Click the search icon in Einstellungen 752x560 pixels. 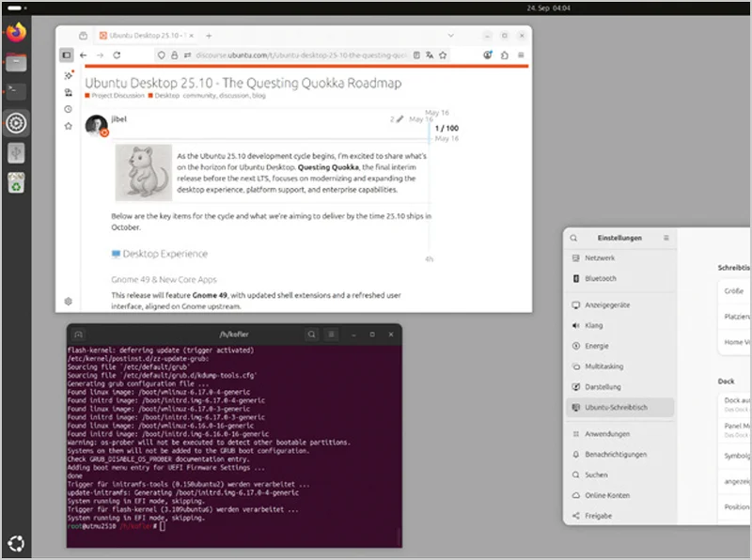pyautogui.click(x=574, y=239)
